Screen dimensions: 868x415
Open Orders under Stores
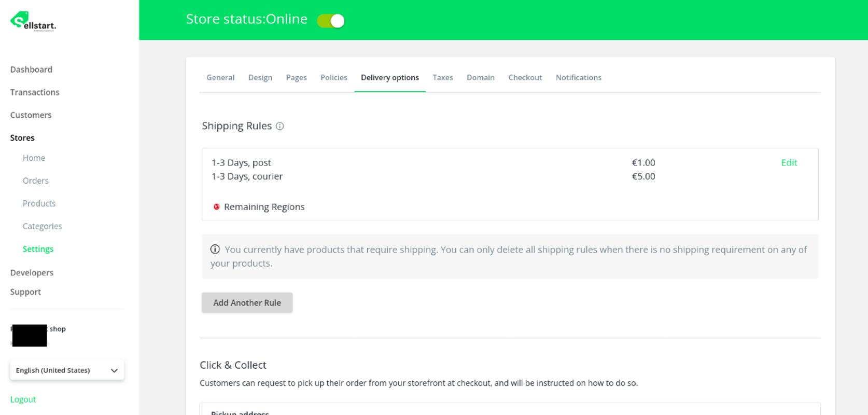click(x=35, y=181)
